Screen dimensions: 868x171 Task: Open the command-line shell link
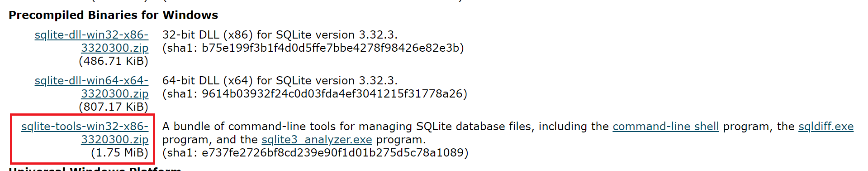[x=665, y=127]
